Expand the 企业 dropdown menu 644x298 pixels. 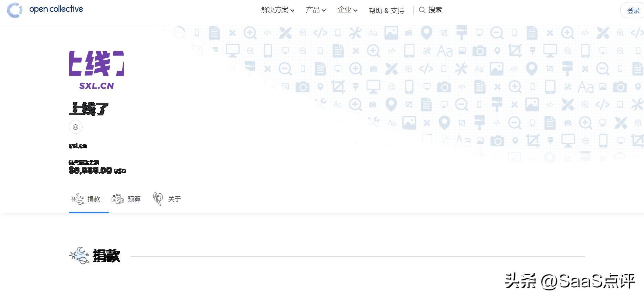(347, 10)
